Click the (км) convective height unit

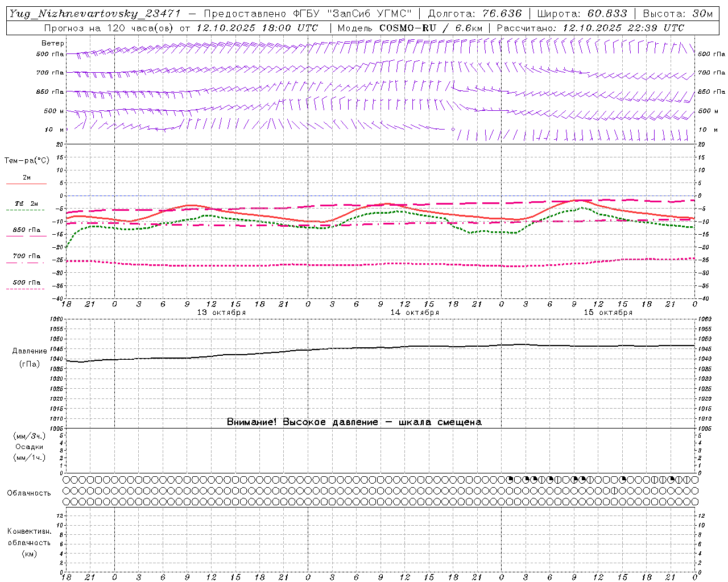(x=29, y=554)
